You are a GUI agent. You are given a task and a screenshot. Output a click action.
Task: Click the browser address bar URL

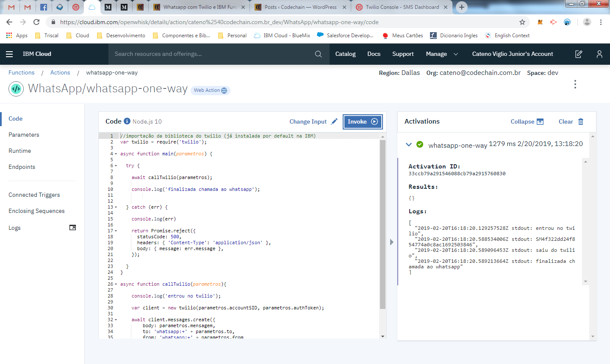219,22
